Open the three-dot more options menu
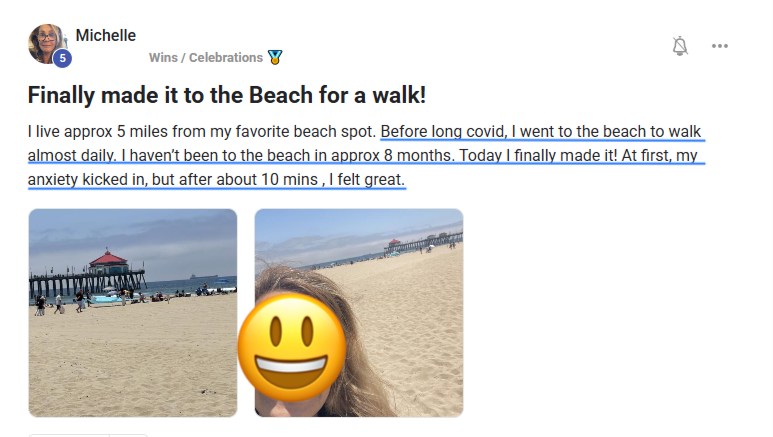The image size is (773, 437). [x=720, y=45]
